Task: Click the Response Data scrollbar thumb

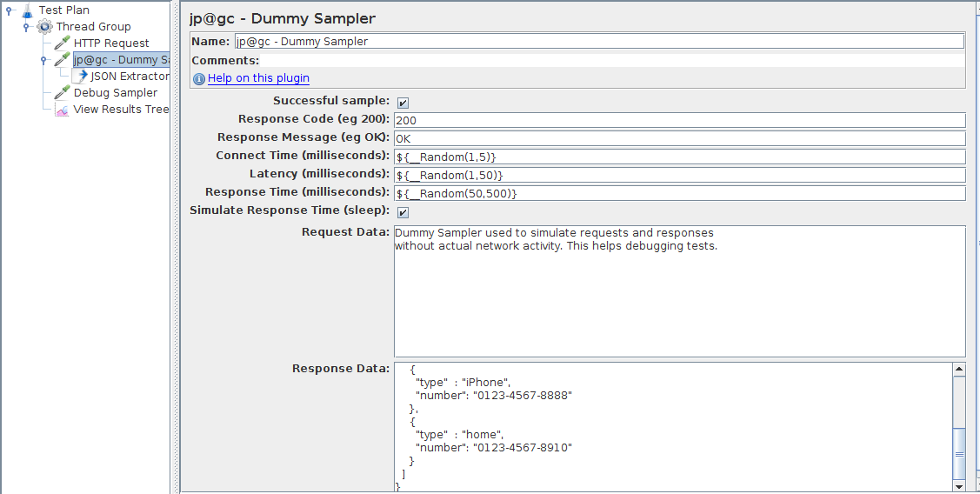Action: pyautogui.click(x=959, y=455)
